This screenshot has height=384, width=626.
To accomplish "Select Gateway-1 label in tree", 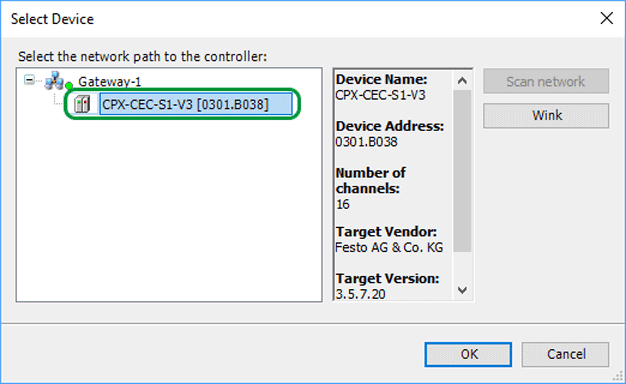I will tap(110, 82).
